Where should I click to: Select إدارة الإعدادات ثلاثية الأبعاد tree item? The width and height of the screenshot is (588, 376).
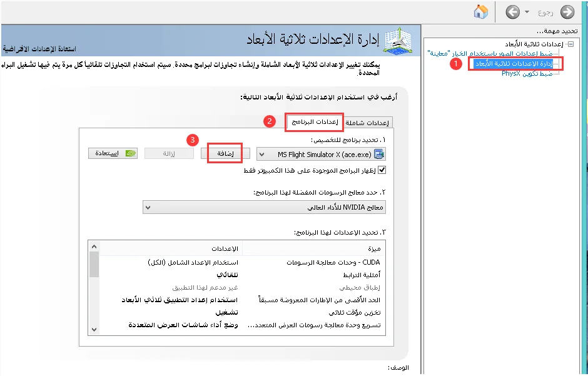(x=514, y=64)
